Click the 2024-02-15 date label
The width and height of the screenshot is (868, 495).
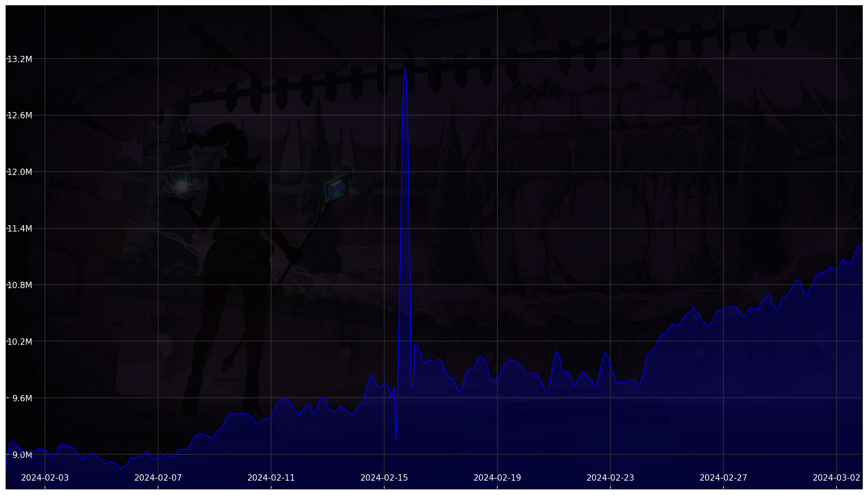click(x=384, y=478)
